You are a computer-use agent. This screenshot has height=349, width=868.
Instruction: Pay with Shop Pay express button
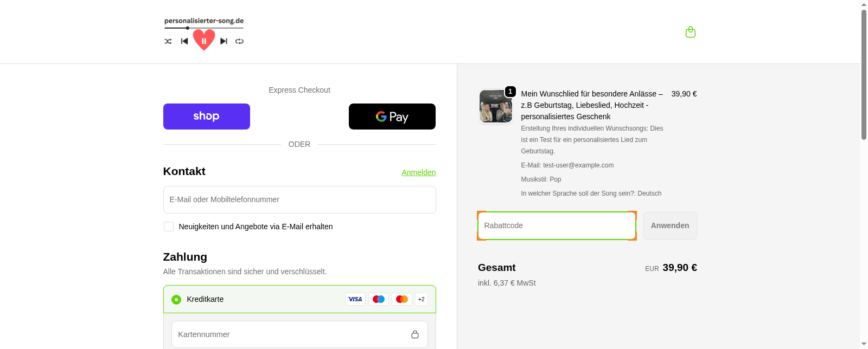click(207, 117)
